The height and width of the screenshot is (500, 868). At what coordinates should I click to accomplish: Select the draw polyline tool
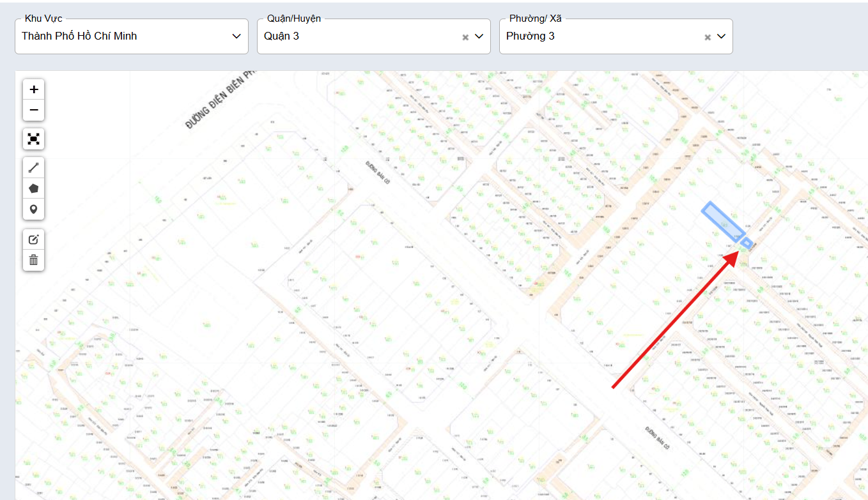coord(34,168)
